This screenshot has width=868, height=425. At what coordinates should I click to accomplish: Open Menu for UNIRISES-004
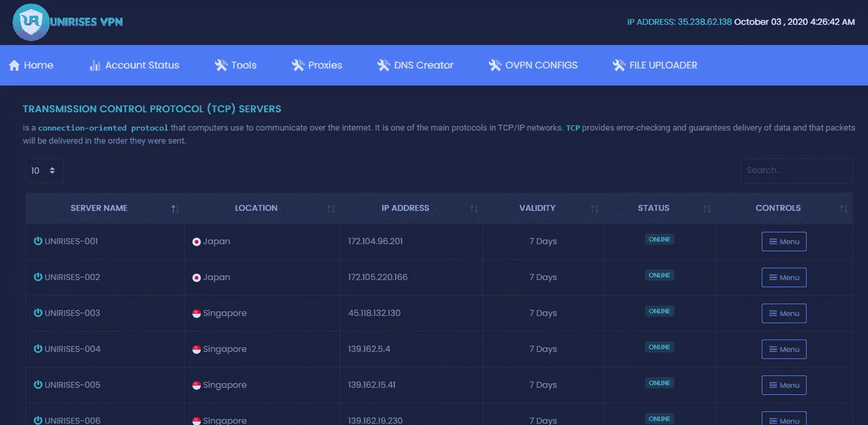pyautogui.click(x=784, y=349)
